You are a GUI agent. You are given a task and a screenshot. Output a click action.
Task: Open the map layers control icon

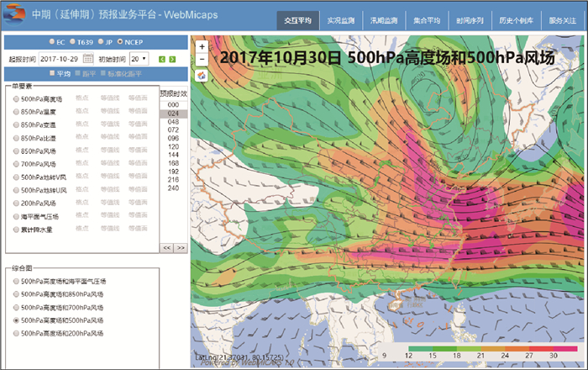click(202, 75)
